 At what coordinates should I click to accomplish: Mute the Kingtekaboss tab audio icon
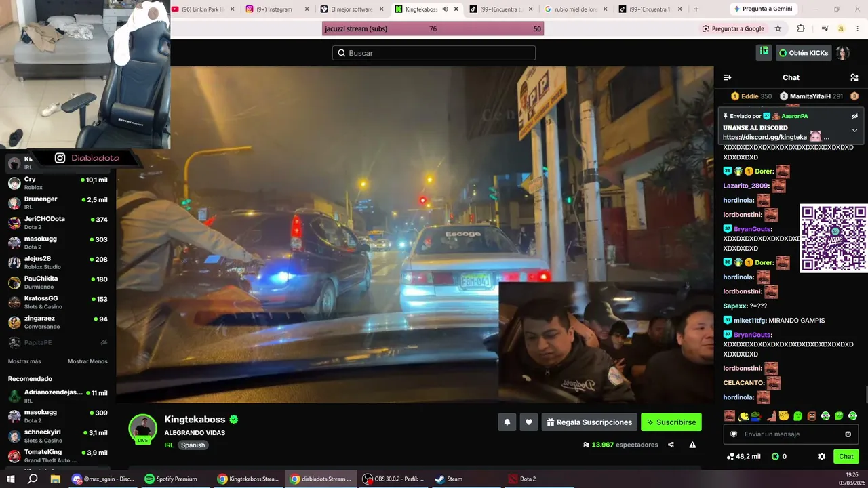[445, 9]
